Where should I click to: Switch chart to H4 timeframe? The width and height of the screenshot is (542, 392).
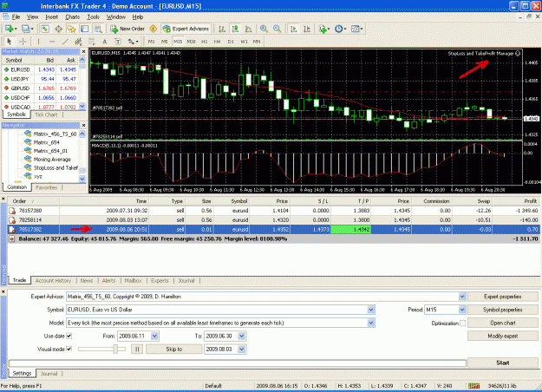point(217,42)
